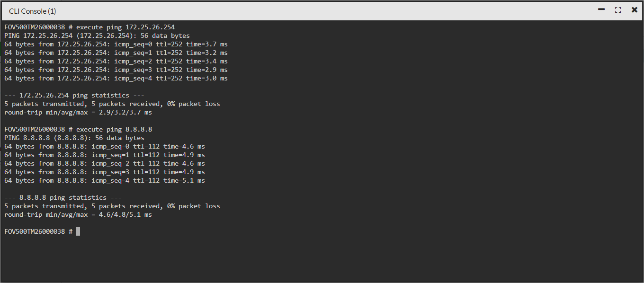Close the CLI Console window
The height and width of the screenshot is (283, 644).
coord(635,10)
